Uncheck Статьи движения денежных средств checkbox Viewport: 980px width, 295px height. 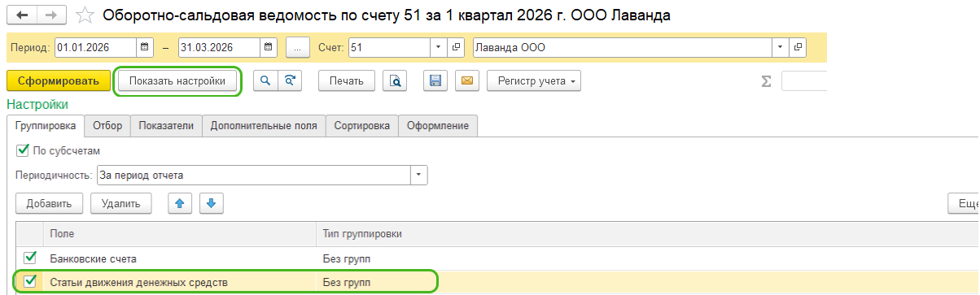coord(30,281)
